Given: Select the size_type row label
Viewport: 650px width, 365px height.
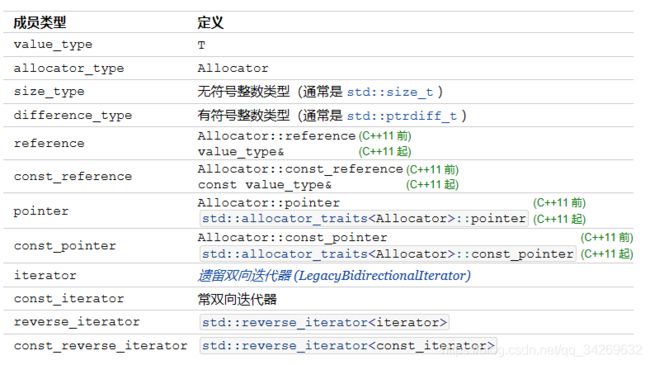Looking at the screenshot, I should pyautogui.click(x=49, y=91).
